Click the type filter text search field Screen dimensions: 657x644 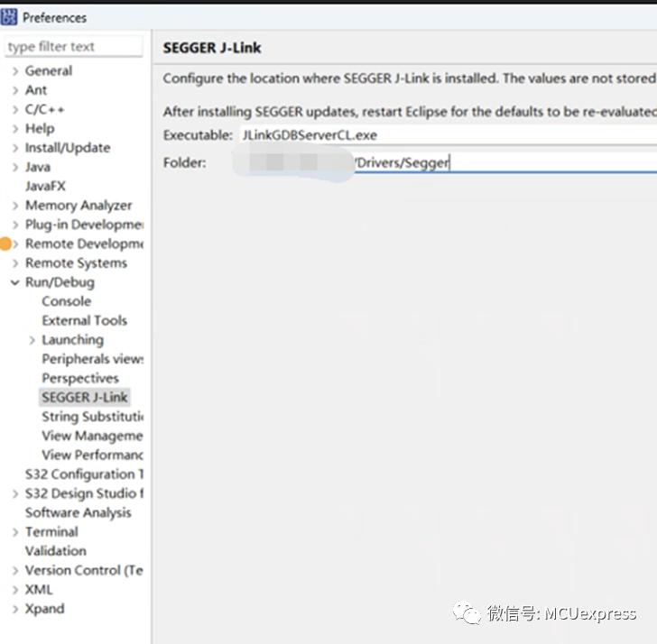pyautogui.click(x=74, y=47)
